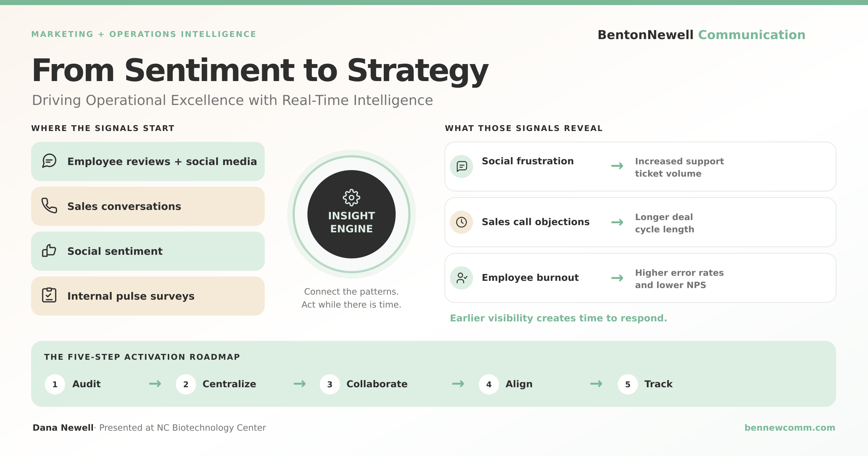Click the person icon beside Employee burnout
Image resolution: width=868 pixels, height=456 pixels.
(461, 278)
